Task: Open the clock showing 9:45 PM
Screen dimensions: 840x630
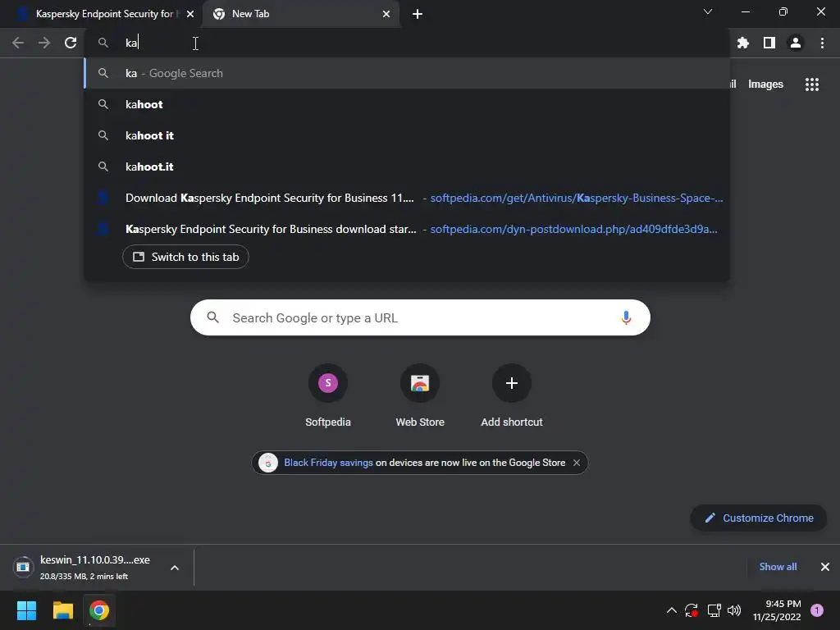Action: click(x=777, y=610)
